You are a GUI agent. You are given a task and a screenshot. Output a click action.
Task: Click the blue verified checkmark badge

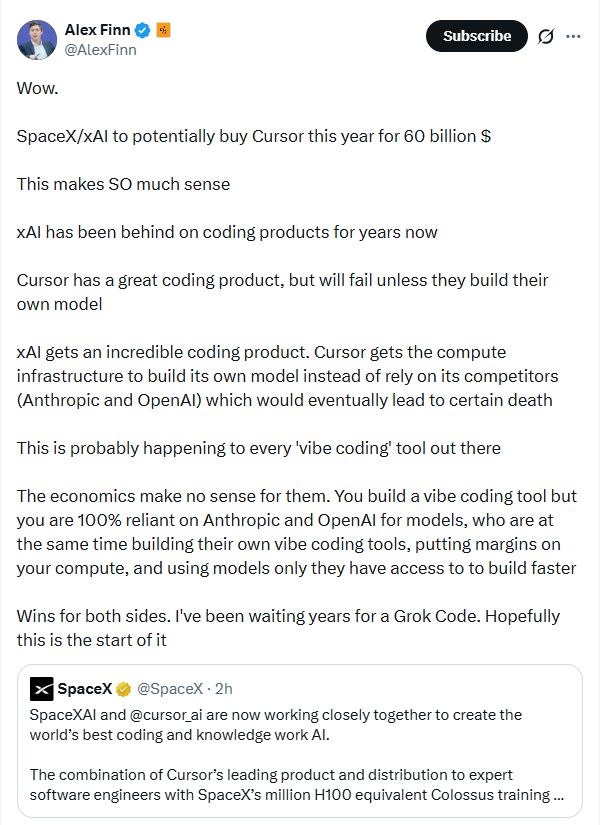(x=144, y=31)
